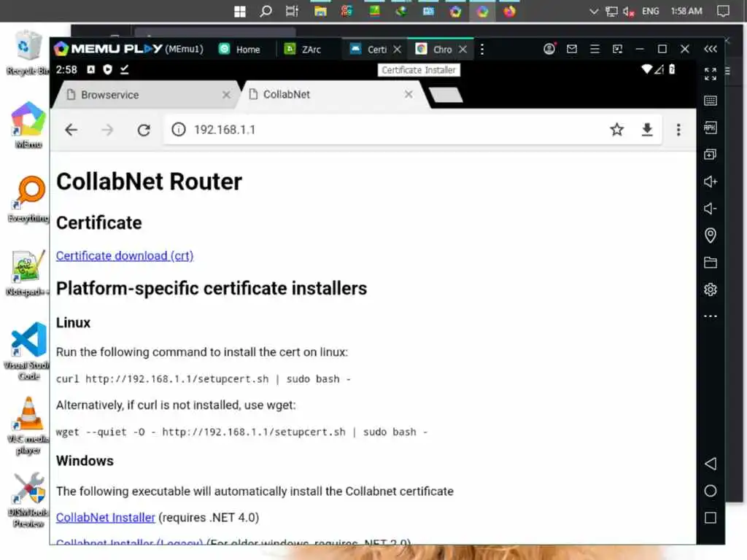Click Android notification shield icon
The image size is (747, 560).
(x=108, y=69)
